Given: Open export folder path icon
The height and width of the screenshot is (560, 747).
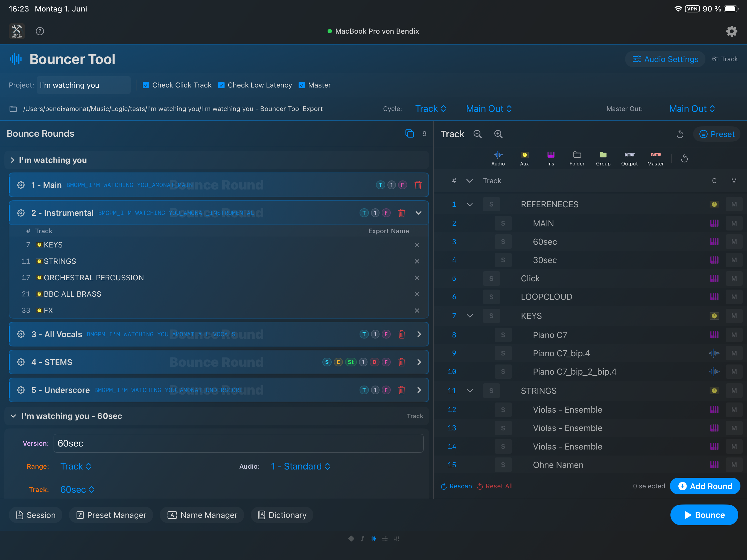Looking at the screenshot, I should [13, 109].
